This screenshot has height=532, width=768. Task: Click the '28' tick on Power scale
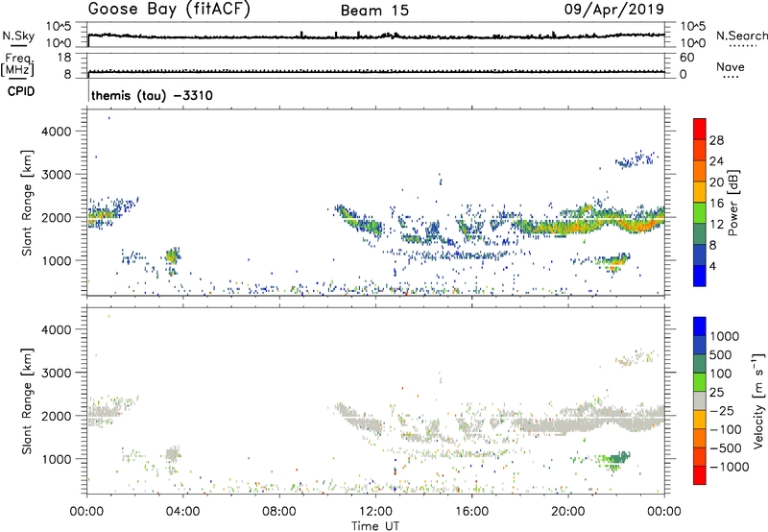(x=716, y=140)
